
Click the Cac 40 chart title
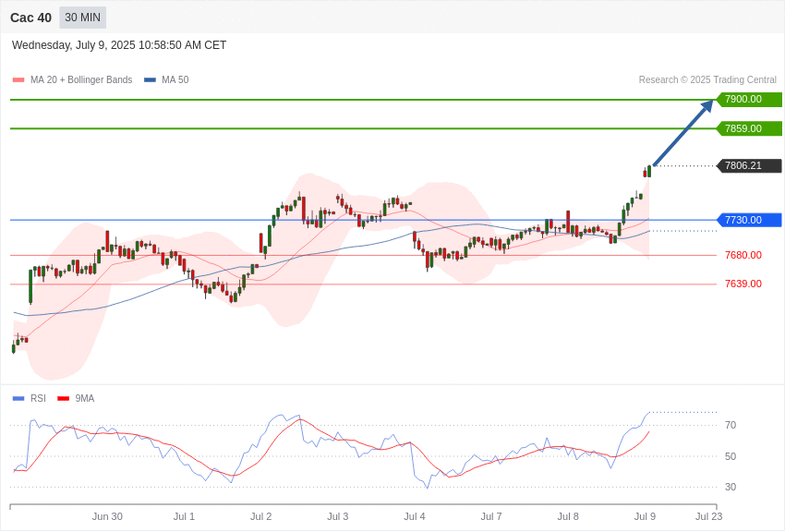pos(30,18)
